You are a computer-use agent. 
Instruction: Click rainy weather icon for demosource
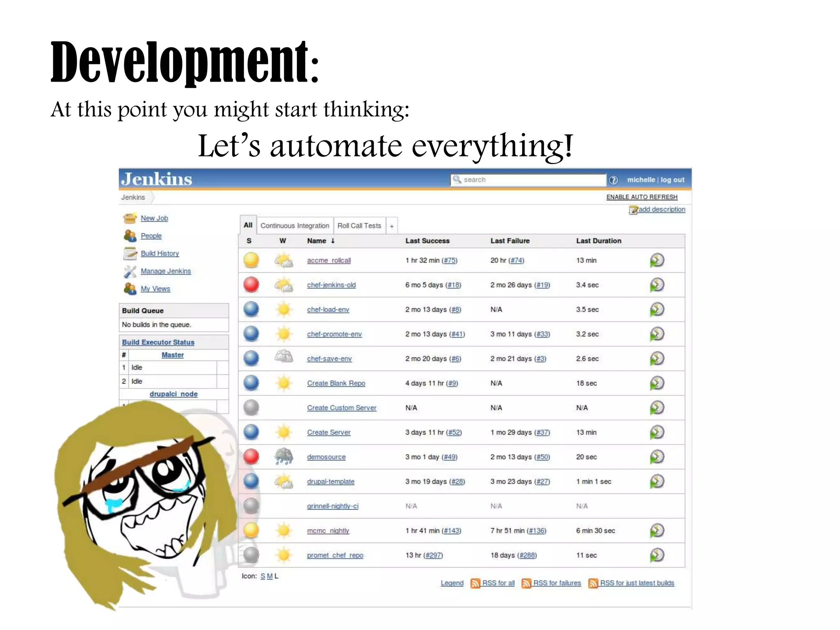[283, 457]
